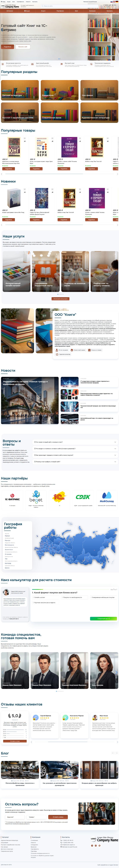Image resolution: width=119 pixels, height=868 pixels.
Task: Open the Услуги menu in navigation bar
Action: click(43, 11)
